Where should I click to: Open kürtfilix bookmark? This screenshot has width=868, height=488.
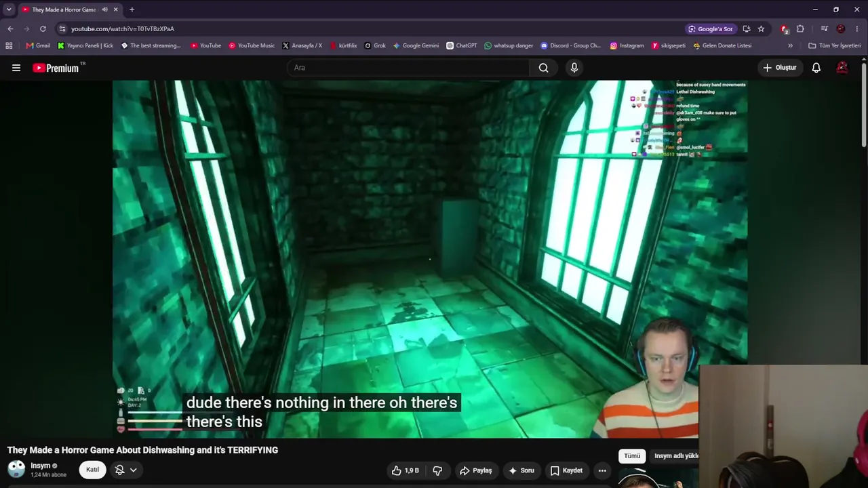coord(343,45)
